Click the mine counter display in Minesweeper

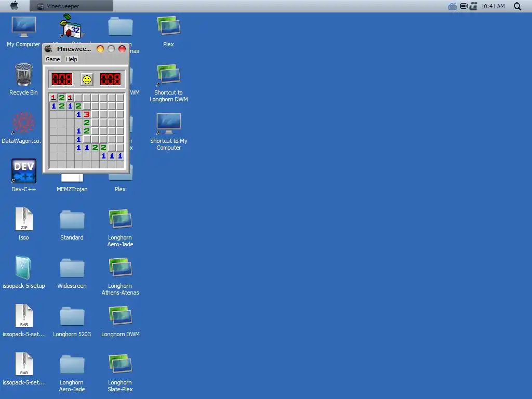click(x=62, y=79)
